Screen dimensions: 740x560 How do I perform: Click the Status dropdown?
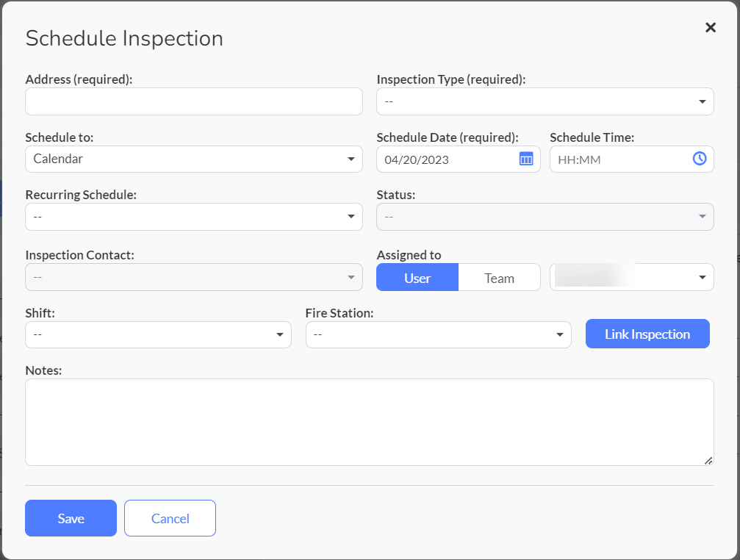545,217
